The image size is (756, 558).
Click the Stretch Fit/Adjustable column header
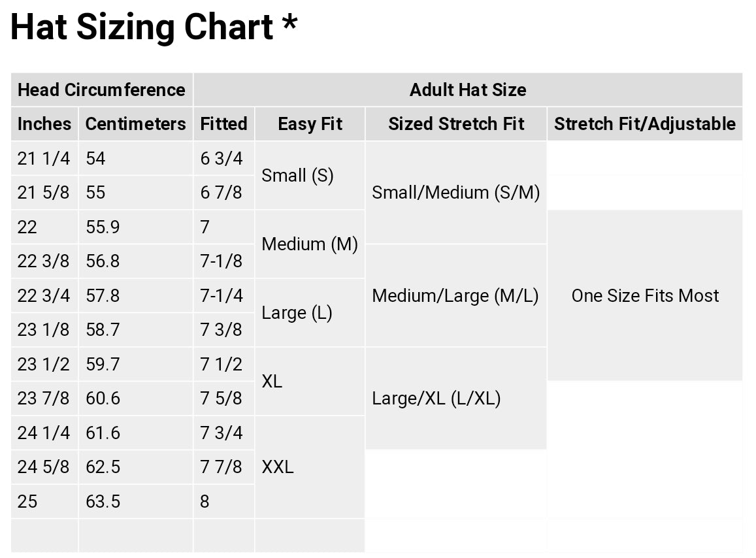point(645,123)
